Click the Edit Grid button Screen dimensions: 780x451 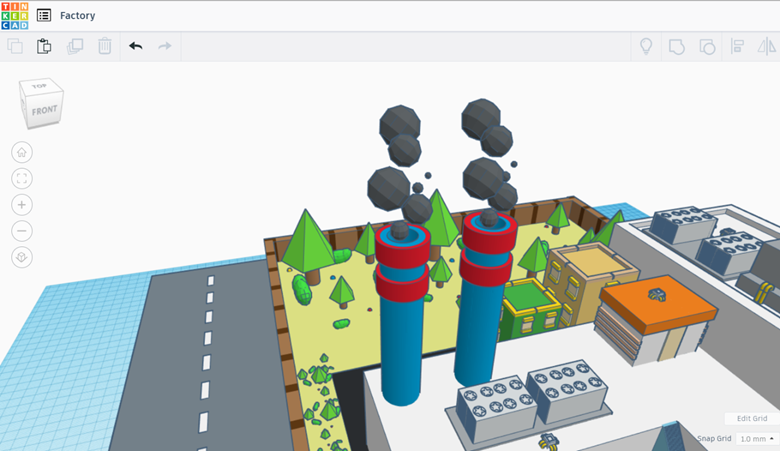(x=752, y=419)
